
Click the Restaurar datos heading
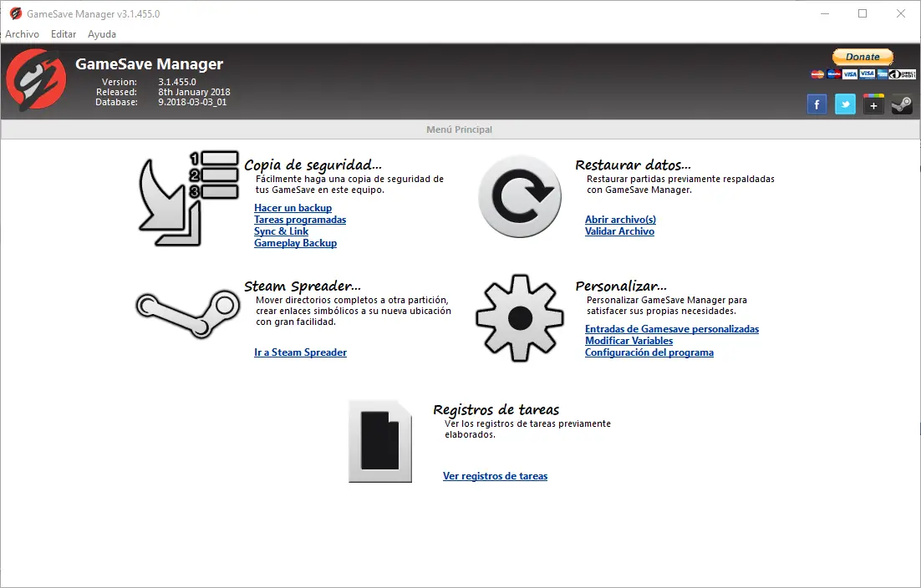633,165
